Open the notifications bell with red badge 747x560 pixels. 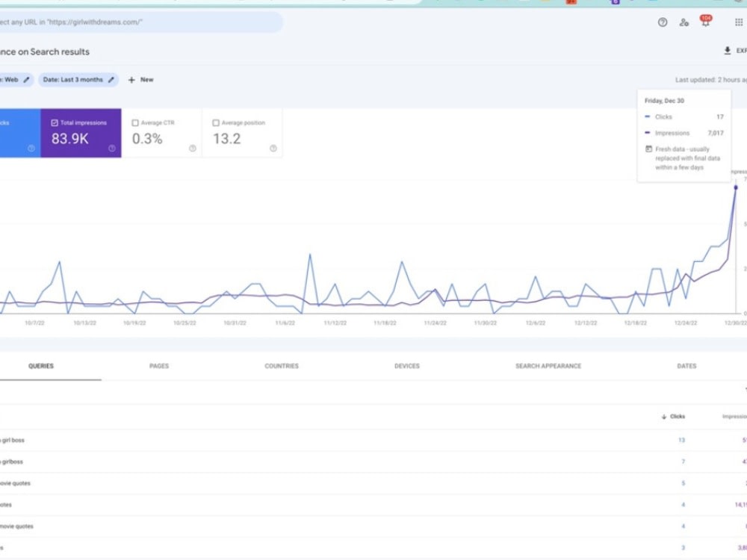(705, 21)
